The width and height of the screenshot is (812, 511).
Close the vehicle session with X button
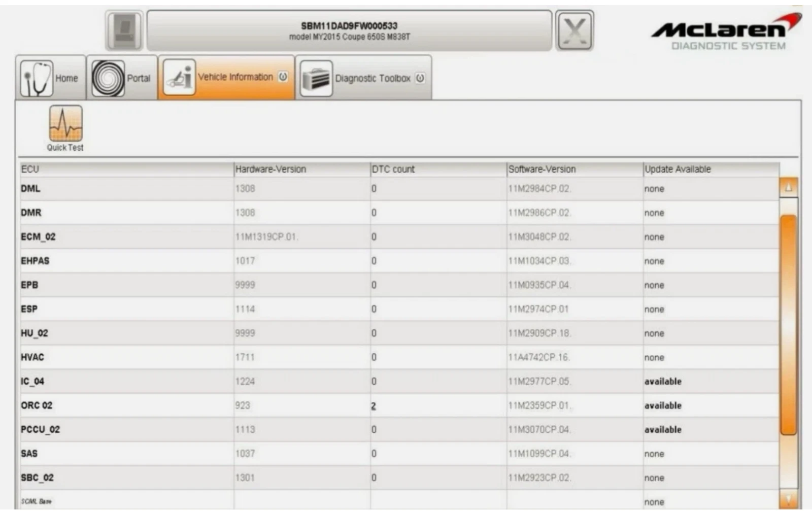[574, 31]
